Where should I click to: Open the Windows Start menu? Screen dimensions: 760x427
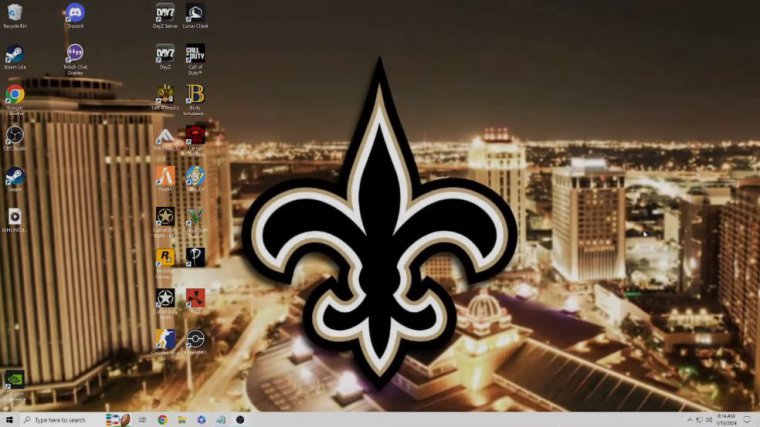tap(9, 420)
